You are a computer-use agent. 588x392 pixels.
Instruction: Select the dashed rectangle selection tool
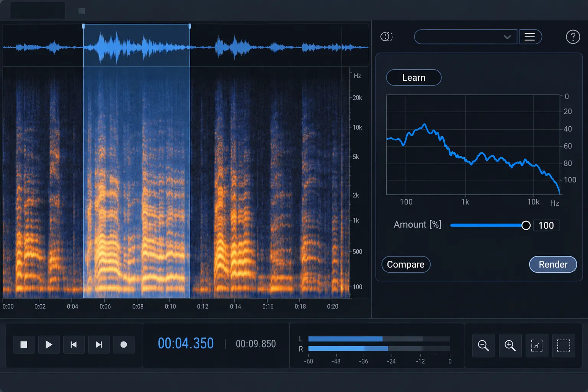(563, 345)
